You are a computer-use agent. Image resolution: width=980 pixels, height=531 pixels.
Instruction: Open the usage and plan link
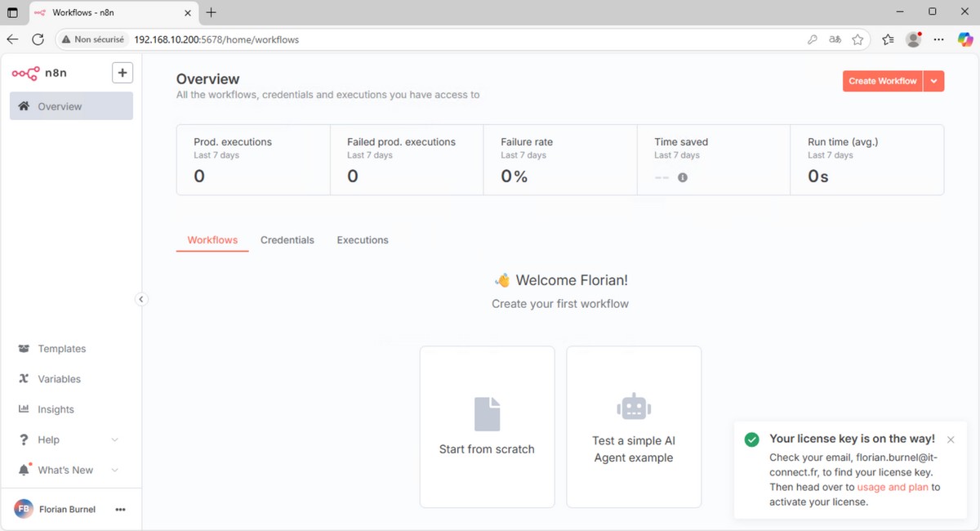[893, 487]
